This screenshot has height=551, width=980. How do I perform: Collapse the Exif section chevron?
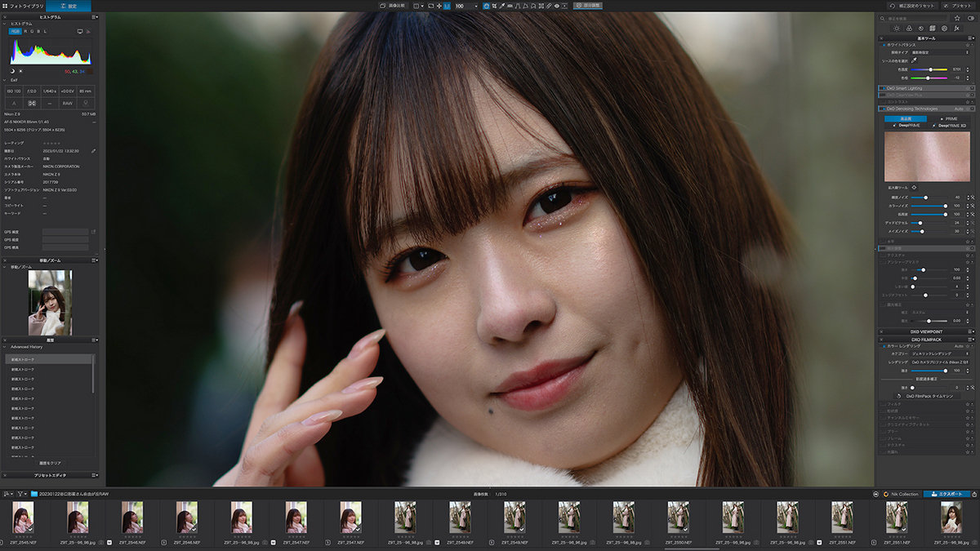pos(4,80)
